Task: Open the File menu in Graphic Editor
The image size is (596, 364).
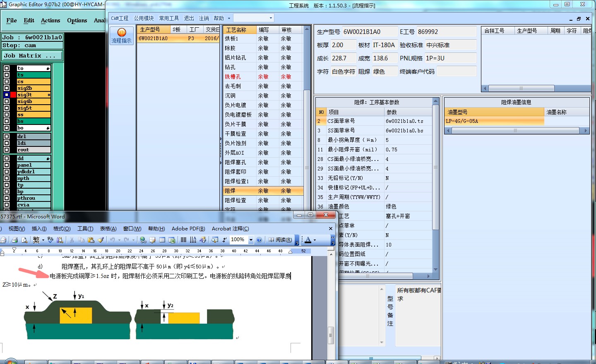Action: 12,20
